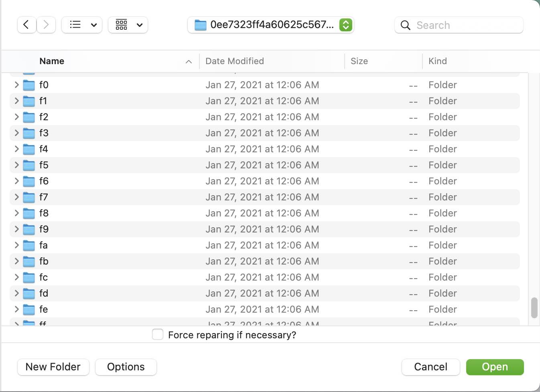Screen dimensions: 540x392
Task: Expand the f6 folder disclosure arrow
Action: click(x=16, y=181)
